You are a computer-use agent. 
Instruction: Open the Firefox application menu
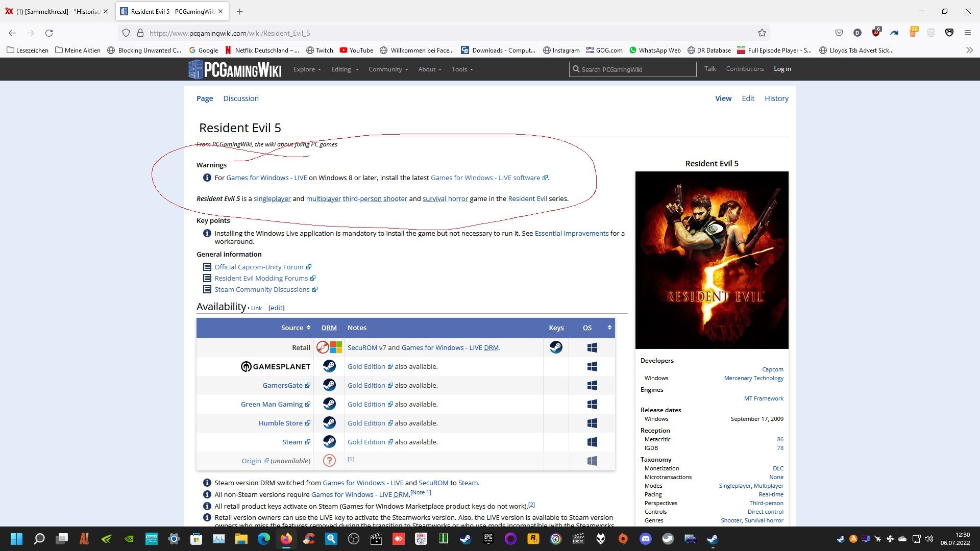point(967,33)
